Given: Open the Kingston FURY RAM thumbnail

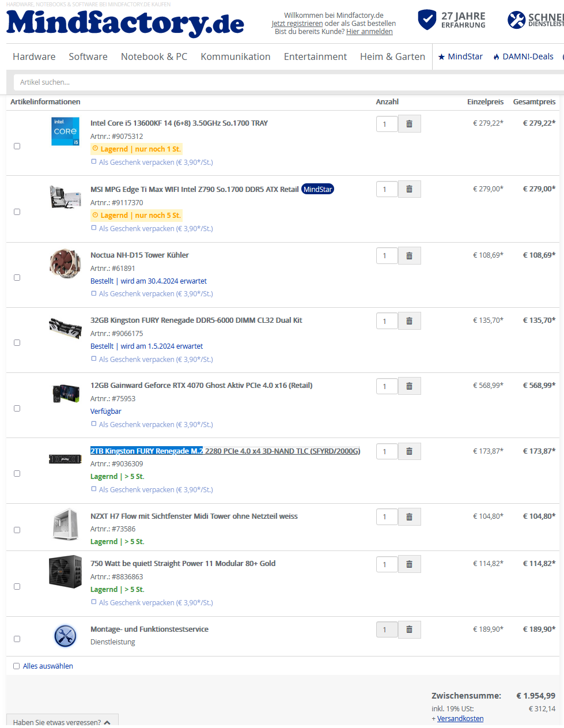Looking at the screenshot, I should [x=65, y=328].
